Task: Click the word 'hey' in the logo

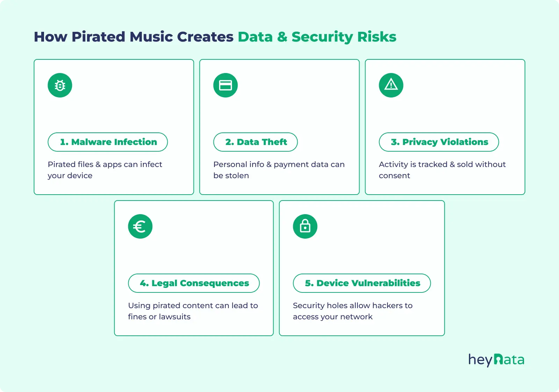Action: (480, 360)
